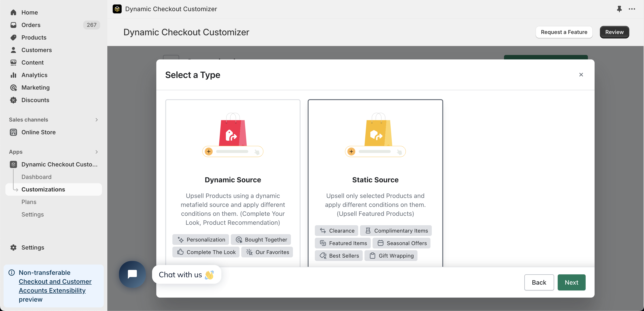Click the Review button

pyautogui.click(x=614, y=32)
